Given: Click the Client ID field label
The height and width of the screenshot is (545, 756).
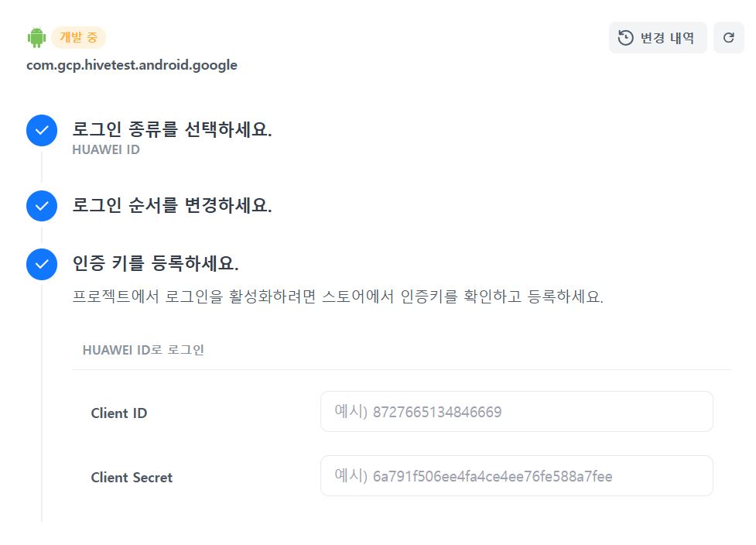Looking at the screenshot, I should pyautogui.click(x=118, y=413).
